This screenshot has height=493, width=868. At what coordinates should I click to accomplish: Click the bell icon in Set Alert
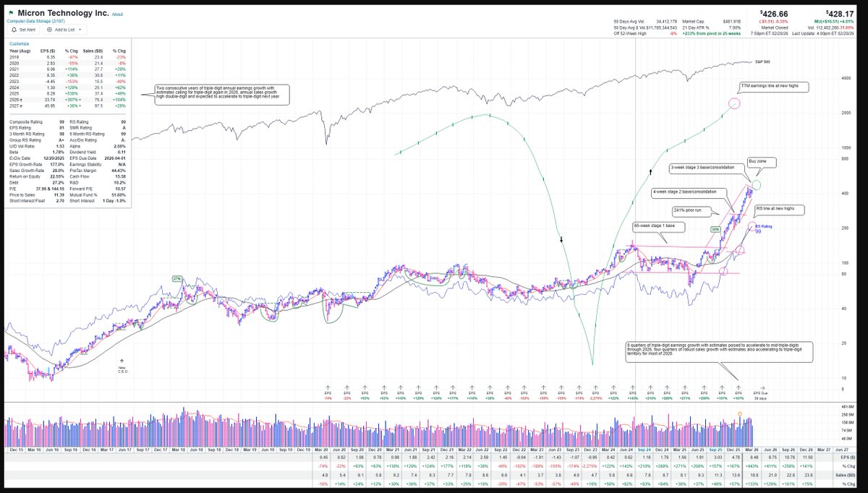pos(15,30)
